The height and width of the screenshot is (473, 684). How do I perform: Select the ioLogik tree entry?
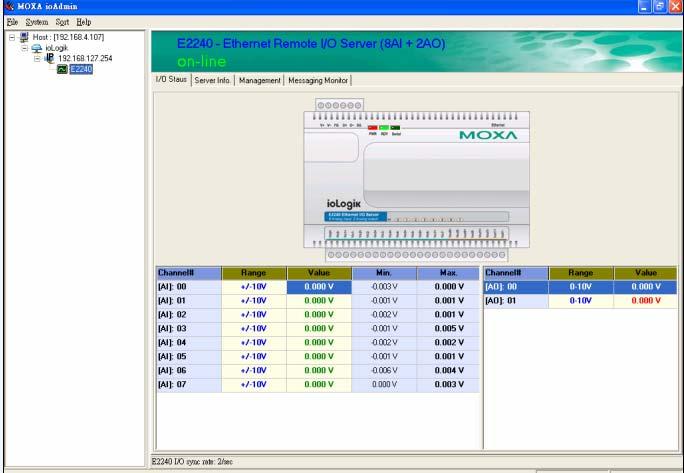coord(57,48)
